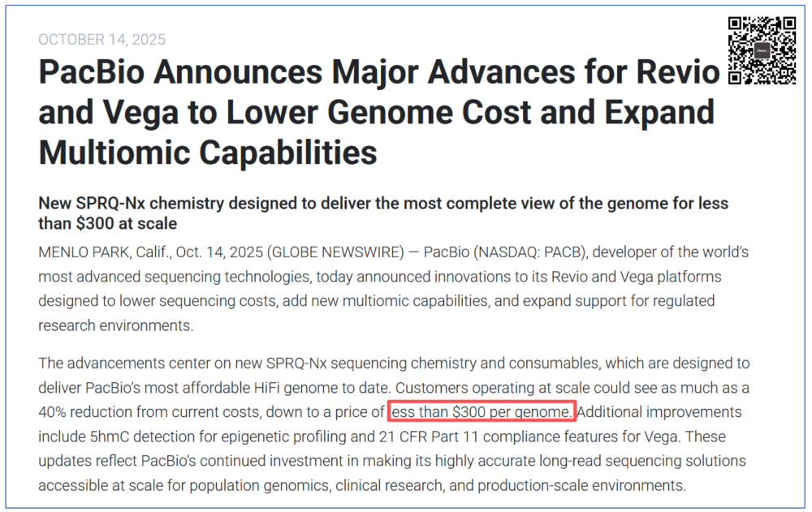Click the "Multiomic Capabilities" headline line
Image resolution: width=812 pixels, height=512 pixels.
(208, 152)
